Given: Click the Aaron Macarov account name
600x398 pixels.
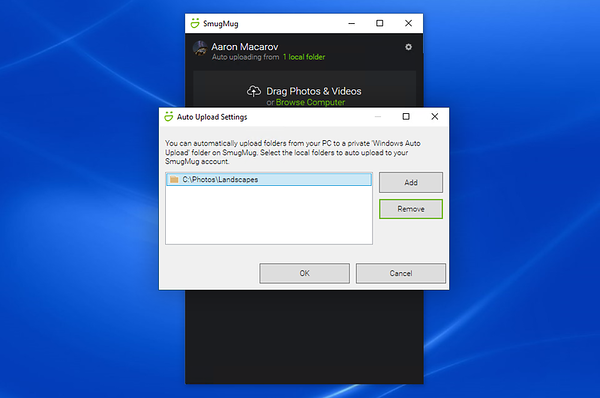Looking at the screenshot, I should (x=245, y=47).
